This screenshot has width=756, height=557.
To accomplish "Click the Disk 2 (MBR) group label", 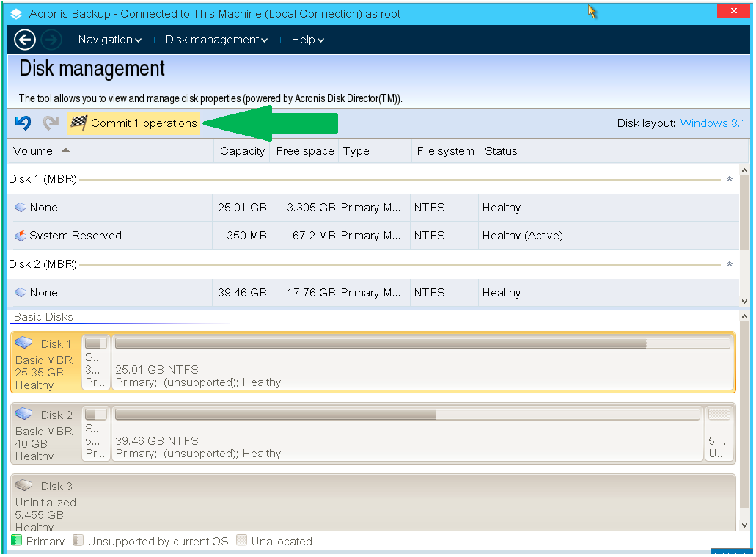I will click(x=43, y=264).
